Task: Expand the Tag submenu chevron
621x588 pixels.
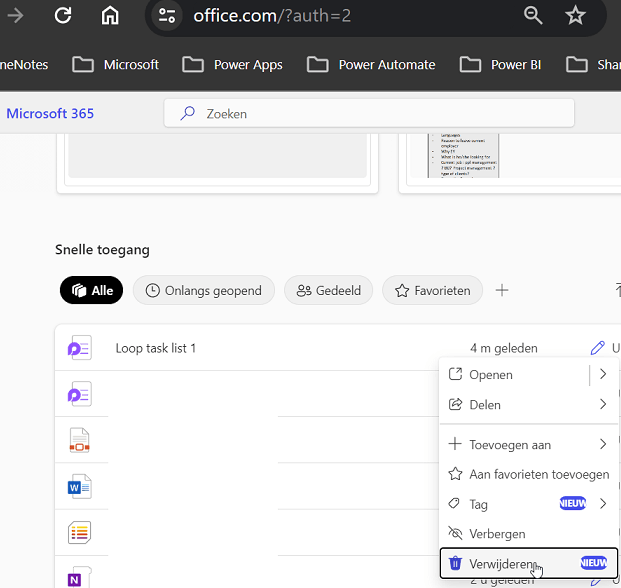Action: click(x=603, y=504)
